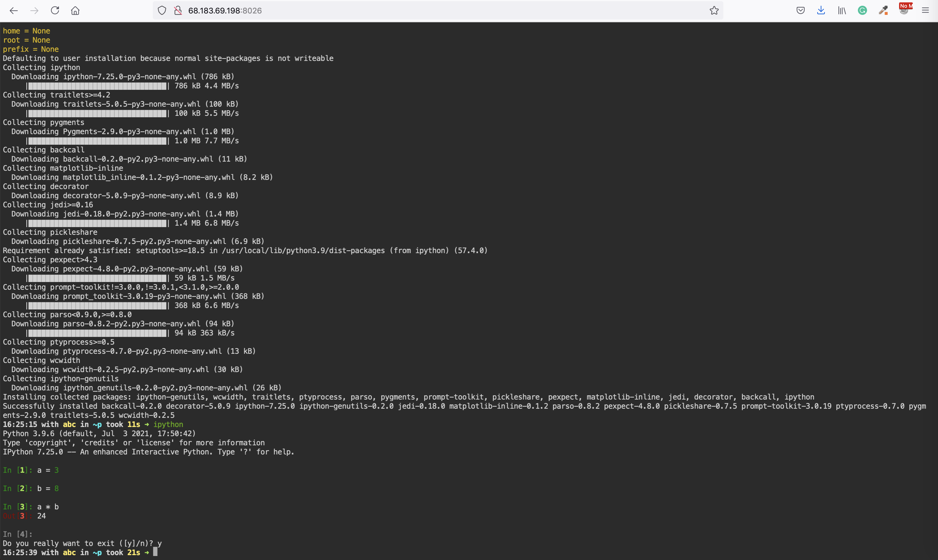Click the ipython-7.25.0 wheel download line

tap(123, 77)
